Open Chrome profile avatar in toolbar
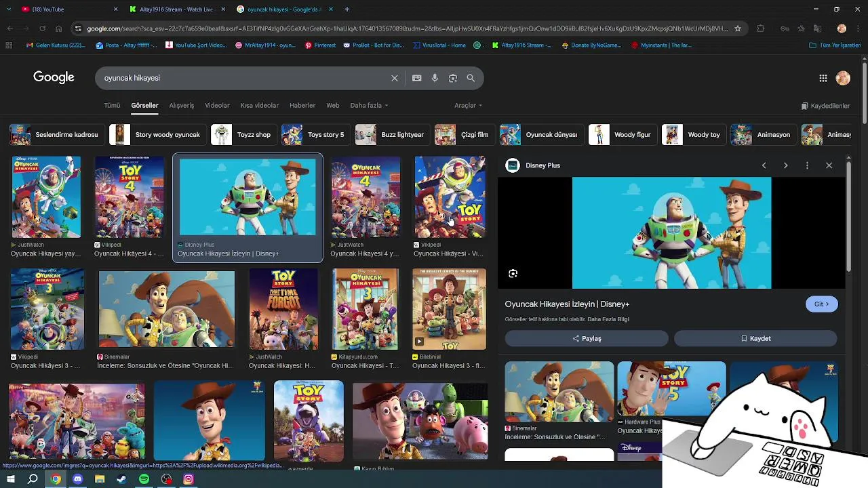Image resolution: width=868 pixels, height=488 pixels. [x=842, y=28]
